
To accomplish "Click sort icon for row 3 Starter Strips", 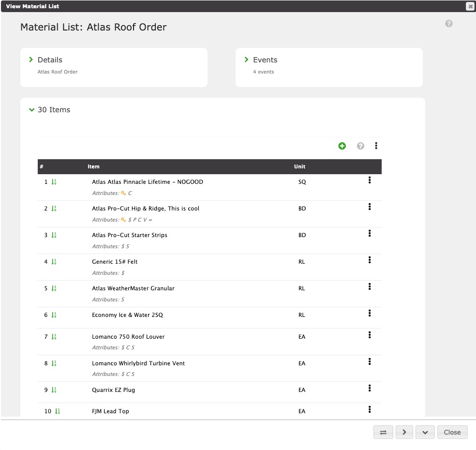I will [54, 235].
